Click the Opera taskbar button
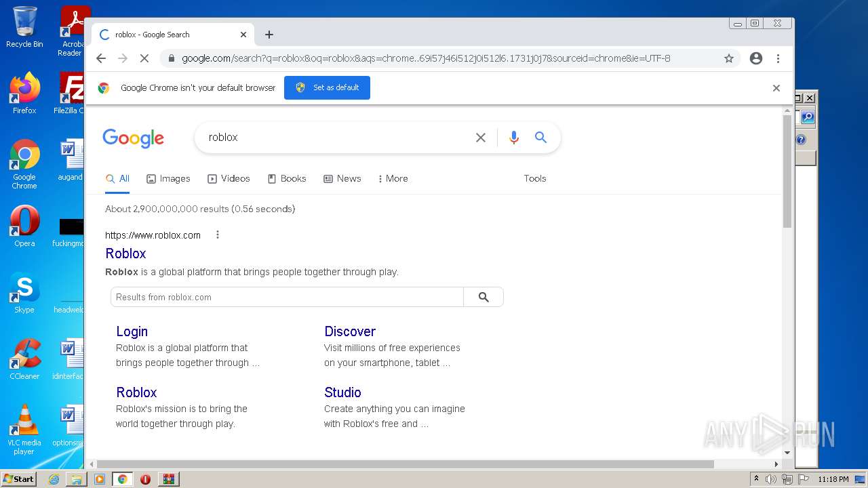This screenshot has height=488, width=868. (145, 479)
